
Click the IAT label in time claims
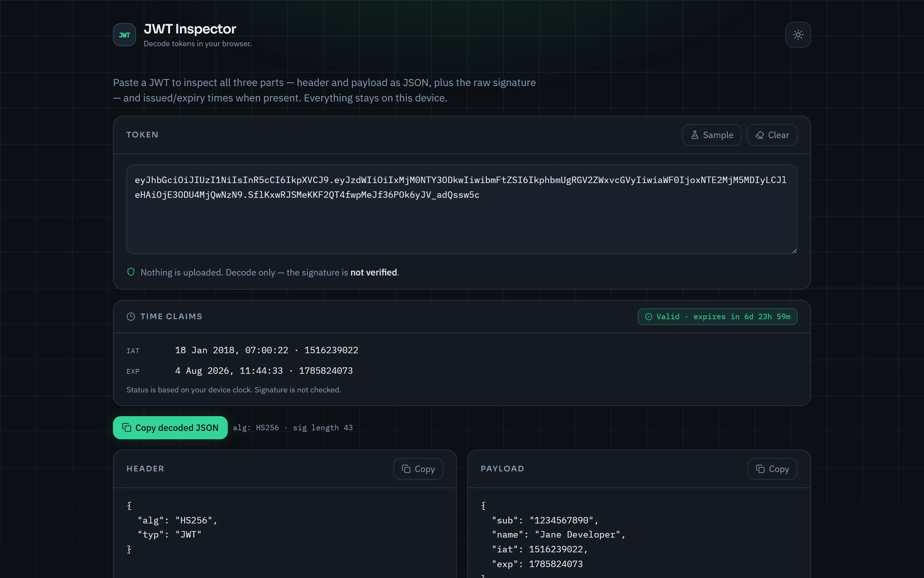point(133,351)
